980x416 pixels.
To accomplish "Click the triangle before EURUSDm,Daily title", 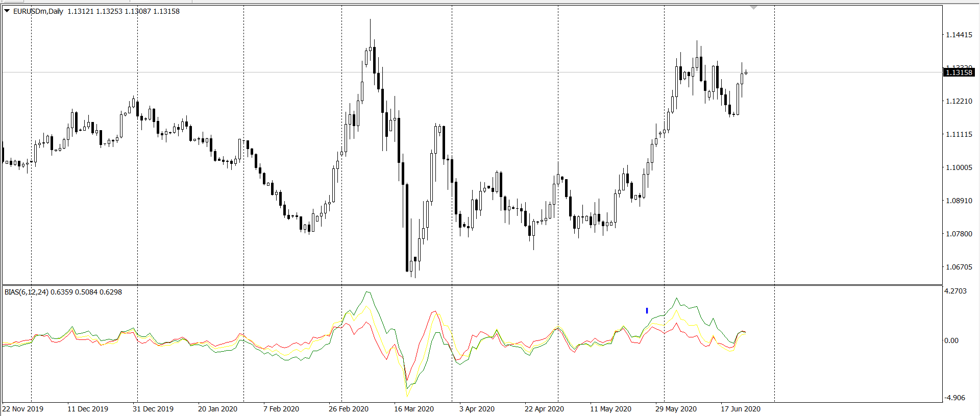I will coord(7,11).
